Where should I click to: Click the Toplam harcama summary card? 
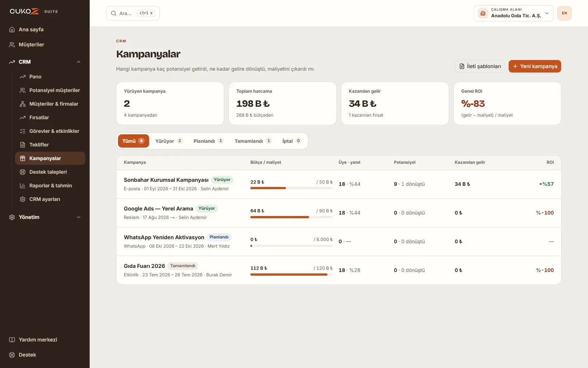pos(282,103)
